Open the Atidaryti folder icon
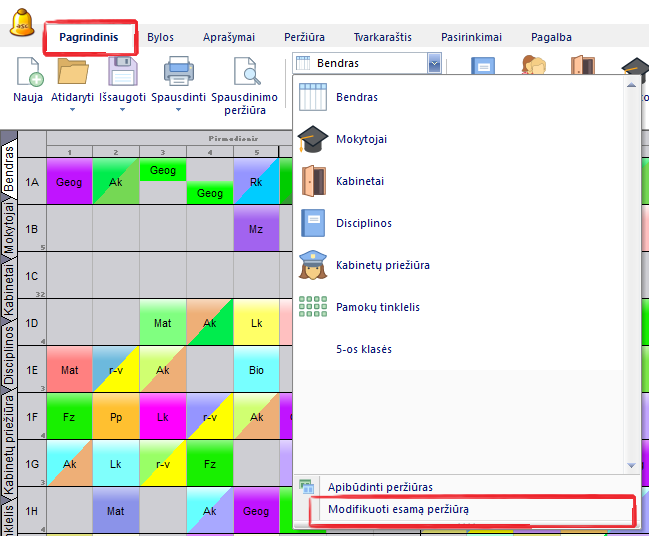The width and height of the screenshot is (649, 536). [x=72, y=73]
